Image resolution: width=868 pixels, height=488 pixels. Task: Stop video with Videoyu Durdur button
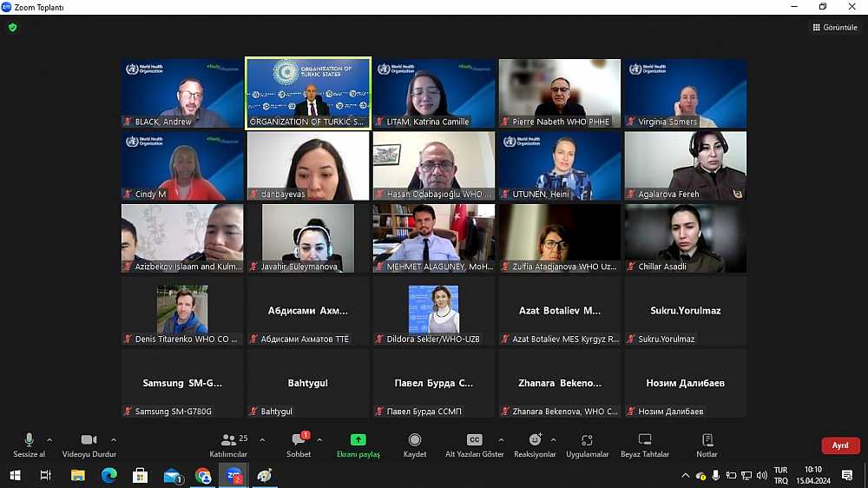[89, 445]
